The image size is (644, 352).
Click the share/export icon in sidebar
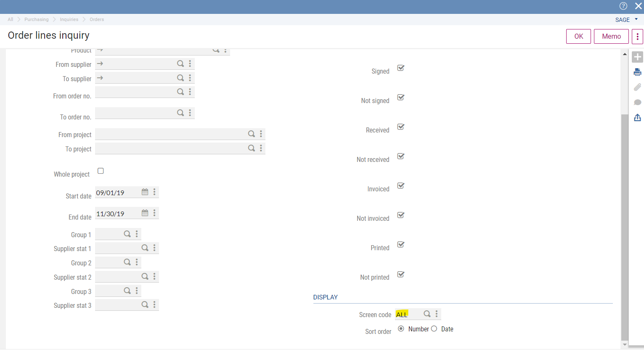pyautogui.click(x=637, y=117)
